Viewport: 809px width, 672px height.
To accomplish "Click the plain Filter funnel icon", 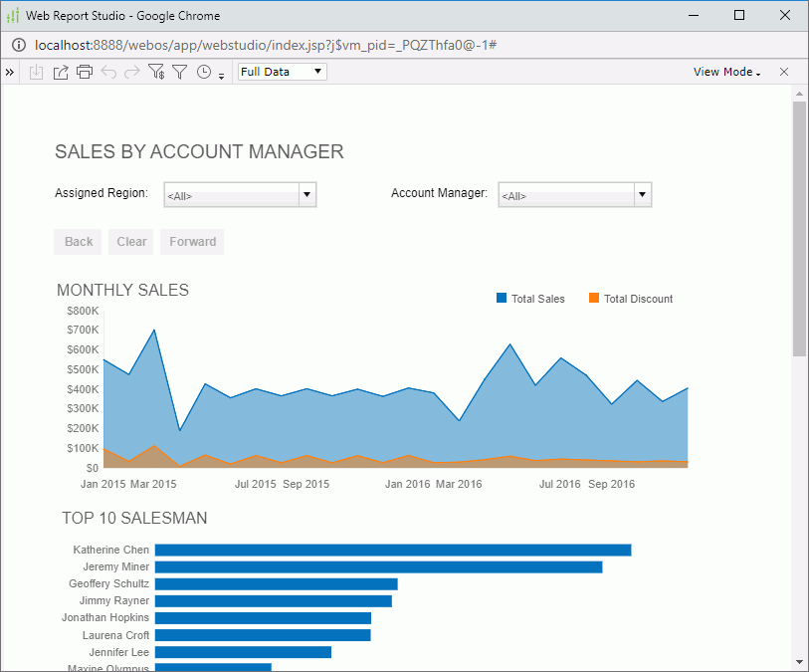I will pos(179,72).
